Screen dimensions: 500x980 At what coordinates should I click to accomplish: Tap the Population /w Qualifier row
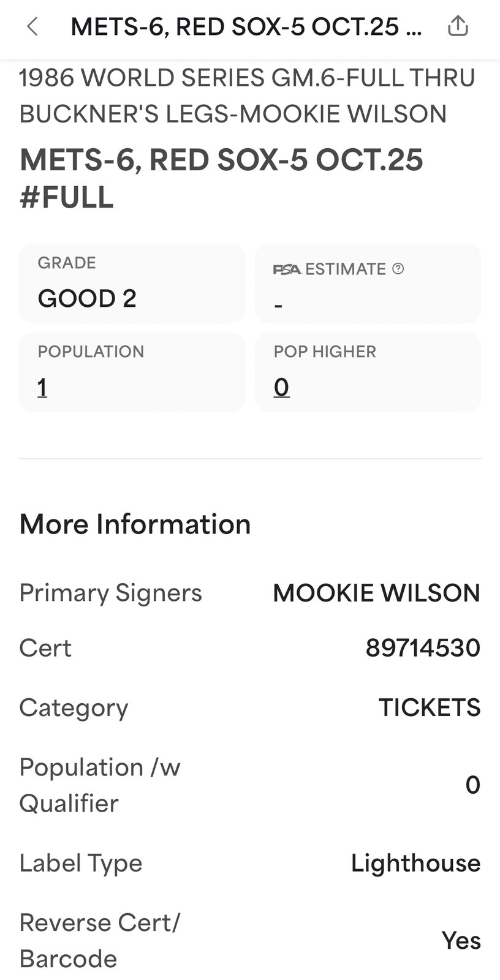coord(250,785)
